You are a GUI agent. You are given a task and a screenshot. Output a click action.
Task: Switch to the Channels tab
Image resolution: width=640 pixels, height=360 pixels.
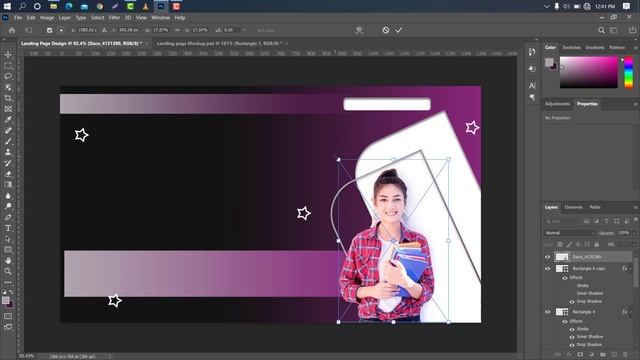573,207
